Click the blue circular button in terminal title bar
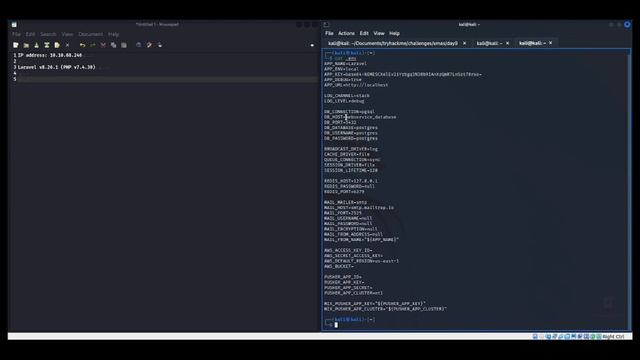 [627, 24]
